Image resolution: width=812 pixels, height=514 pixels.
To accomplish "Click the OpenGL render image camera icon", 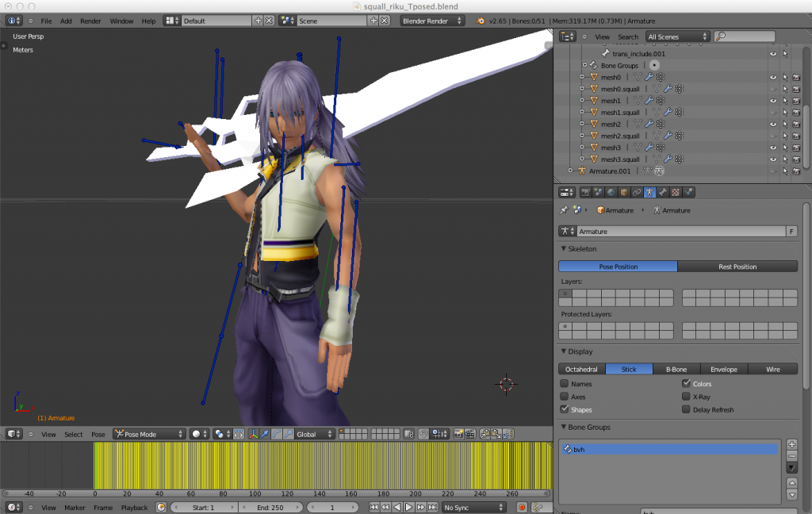I will [458, 434].
